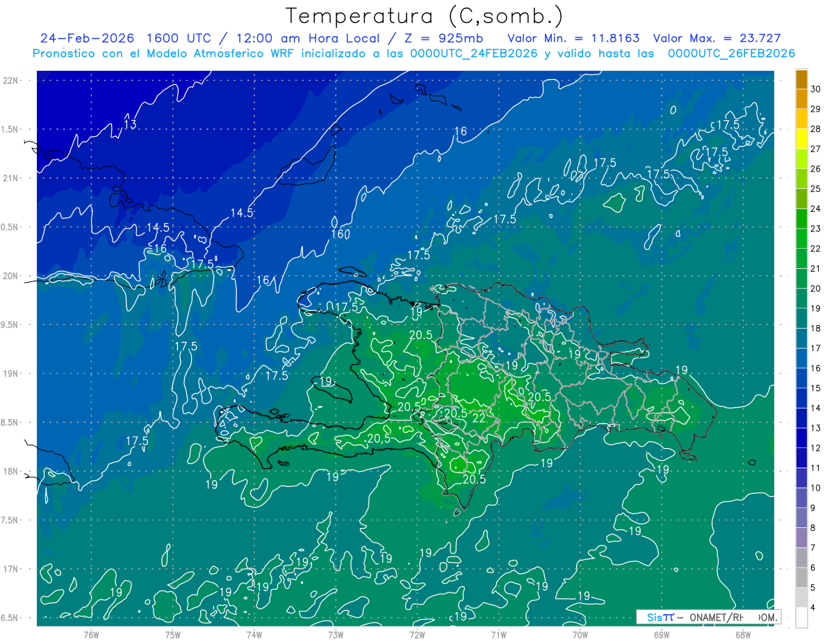Click the "22" contour label over Hispaniola
The width and height of the screenshot is (834, 644).
coord(478,419)
